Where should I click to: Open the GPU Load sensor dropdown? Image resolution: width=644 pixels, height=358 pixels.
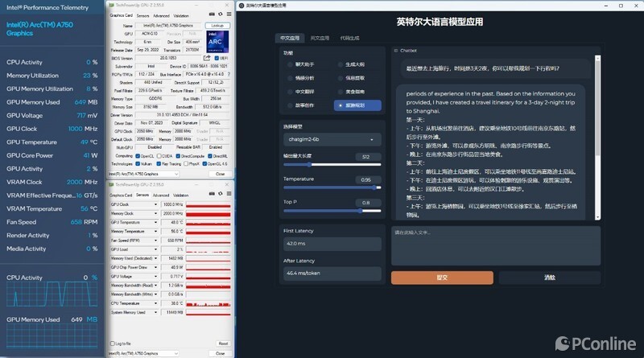click(155, 249)
